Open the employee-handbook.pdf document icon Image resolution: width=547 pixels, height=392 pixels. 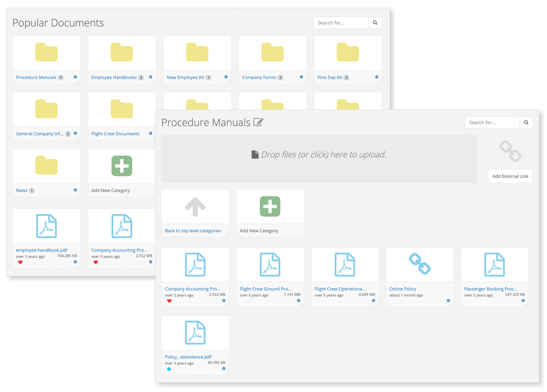click(46, 226)
